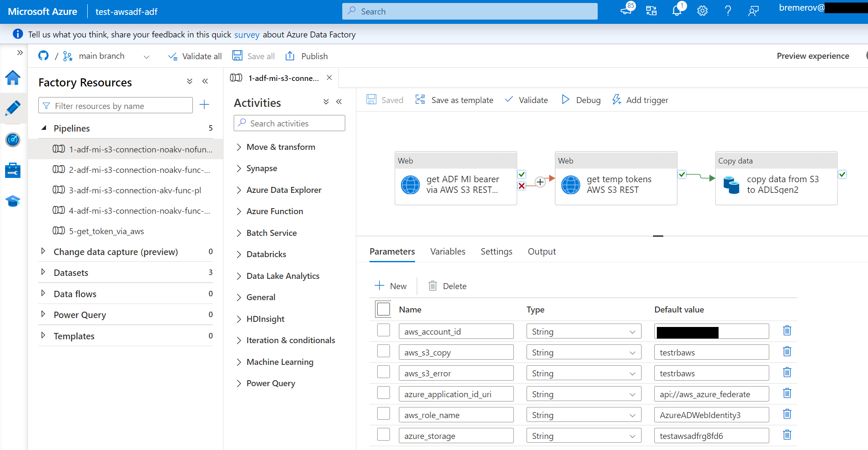Click the Debug button
Image resolution: width=868 pixels, height=450 pixels.
(581, 100)
